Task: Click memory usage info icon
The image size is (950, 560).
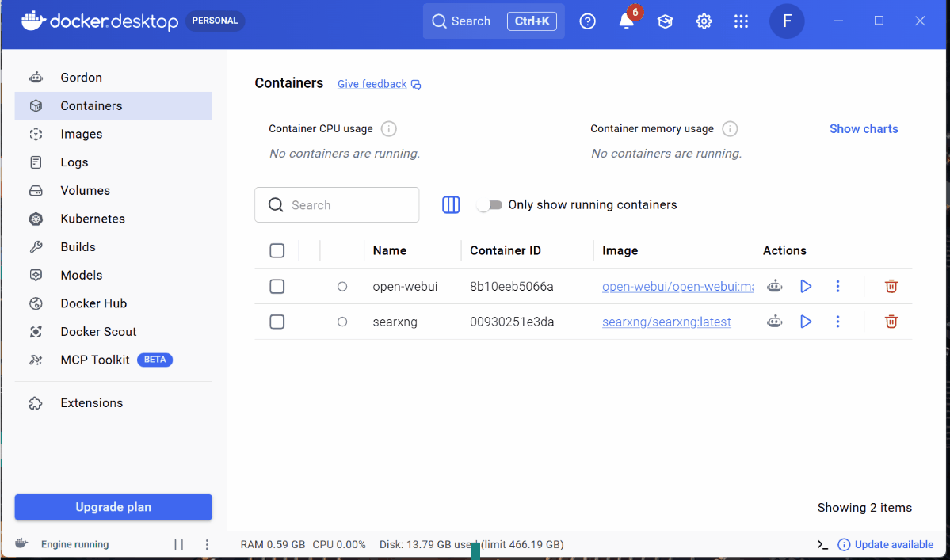Action: [x=730, y=129]
